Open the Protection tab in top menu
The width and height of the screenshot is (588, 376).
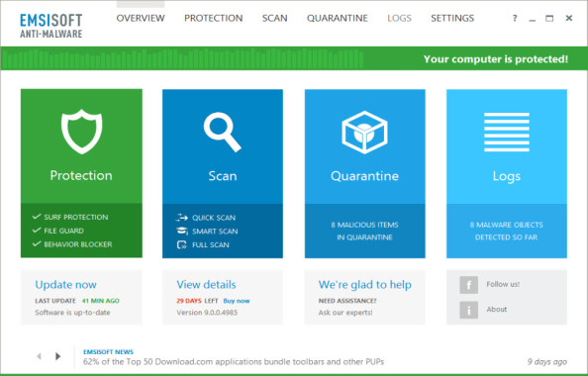[x=214, y=18]
